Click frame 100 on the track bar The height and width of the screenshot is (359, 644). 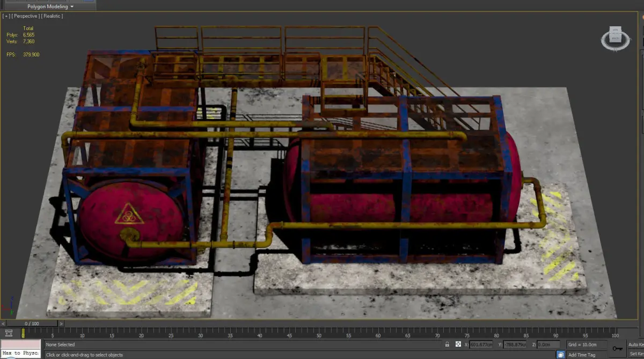click(x=614, y=335)
